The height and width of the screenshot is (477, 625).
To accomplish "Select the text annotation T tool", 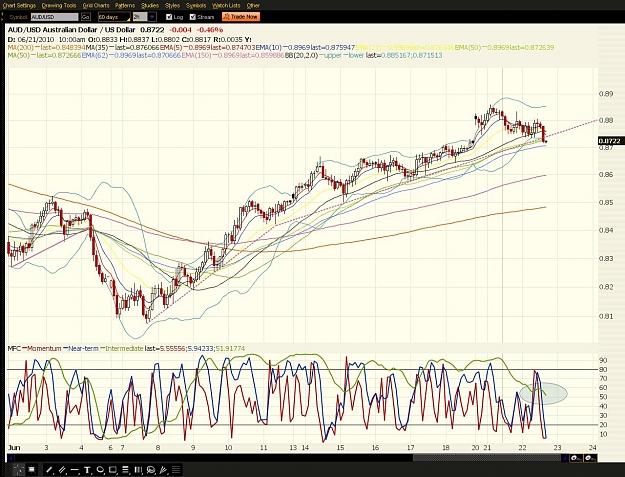I will 87,470.
